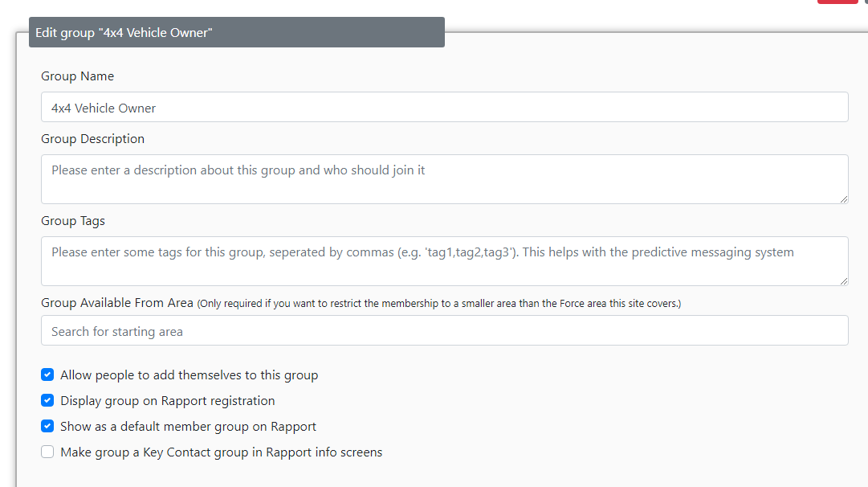Grab the Group Tags resize handle
Viewport: 868px width, 487px height.
point(844,281)
